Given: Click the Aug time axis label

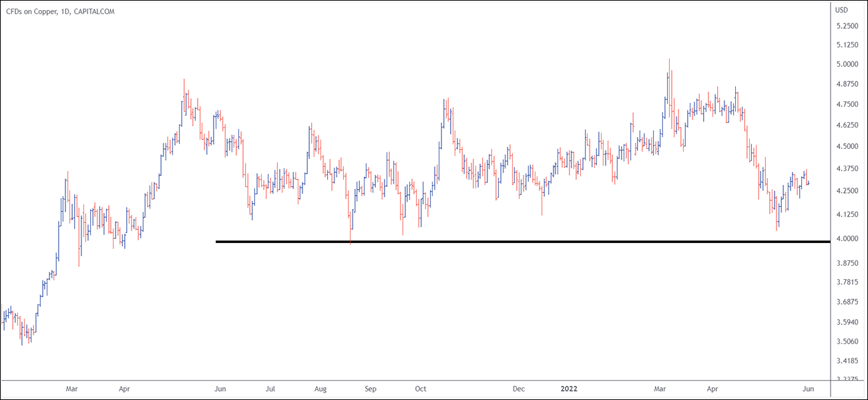Looking at the screenshot, I should coord(320,389).
